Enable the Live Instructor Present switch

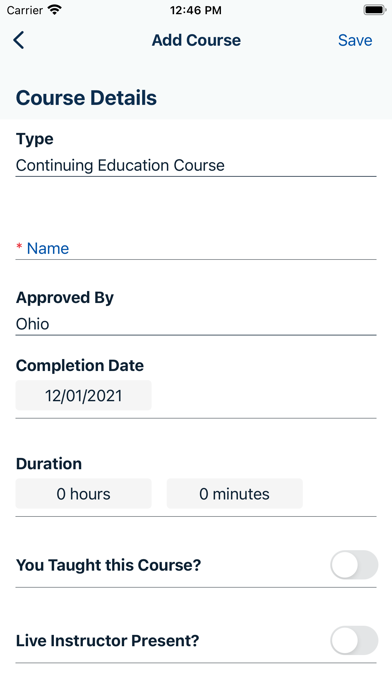pos(354,640)
